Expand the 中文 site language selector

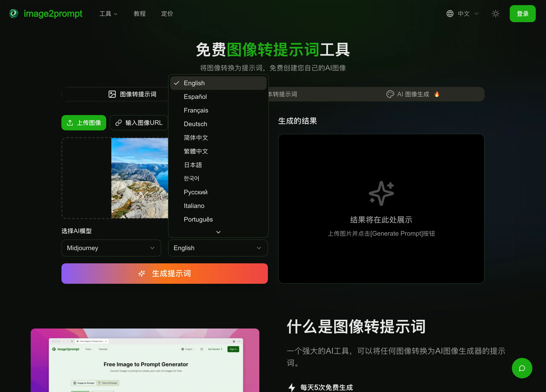[462, 14]
